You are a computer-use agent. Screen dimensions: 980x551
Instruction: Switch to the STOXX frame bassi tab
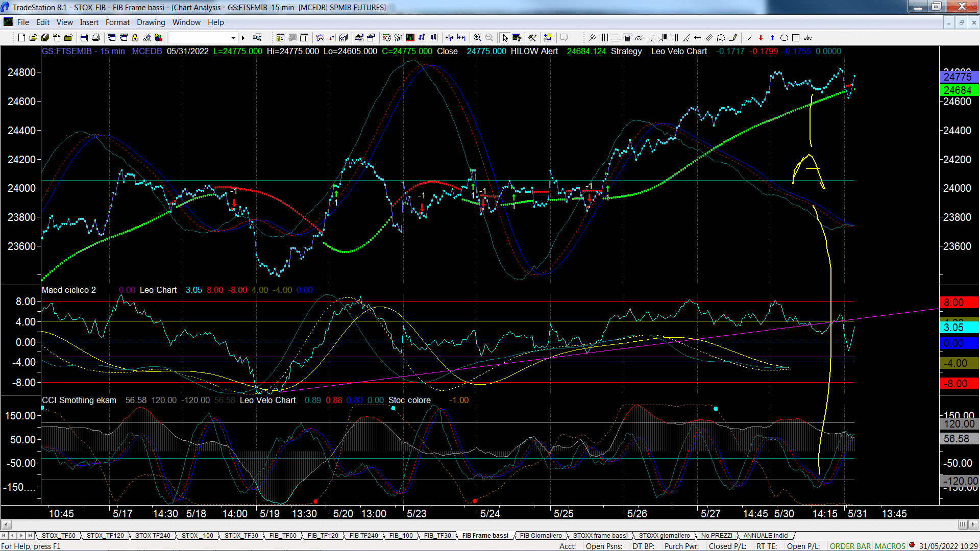click(600, 536)
